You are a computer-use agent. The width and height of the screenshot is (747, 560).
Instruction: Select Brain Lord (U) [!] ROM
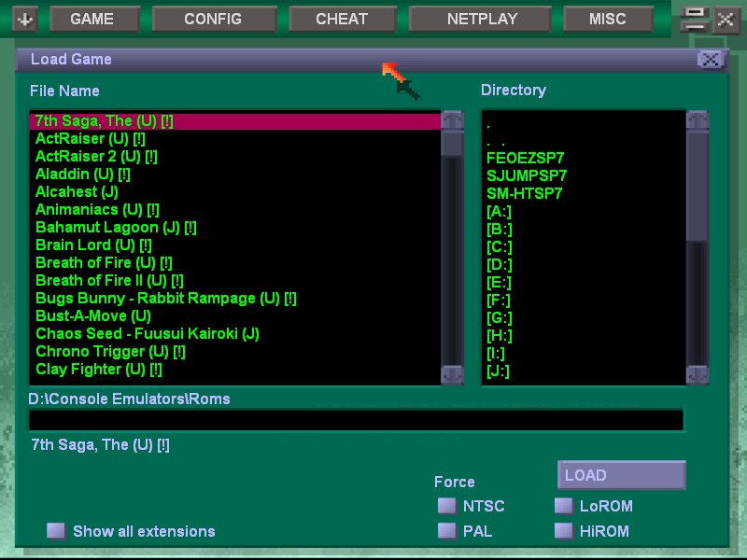coord(235,245)
